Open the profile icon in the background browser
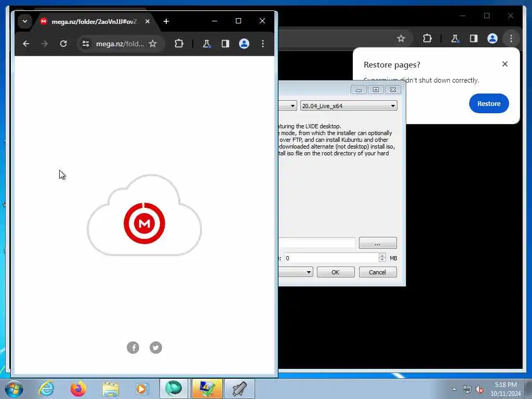 (493, 38)
